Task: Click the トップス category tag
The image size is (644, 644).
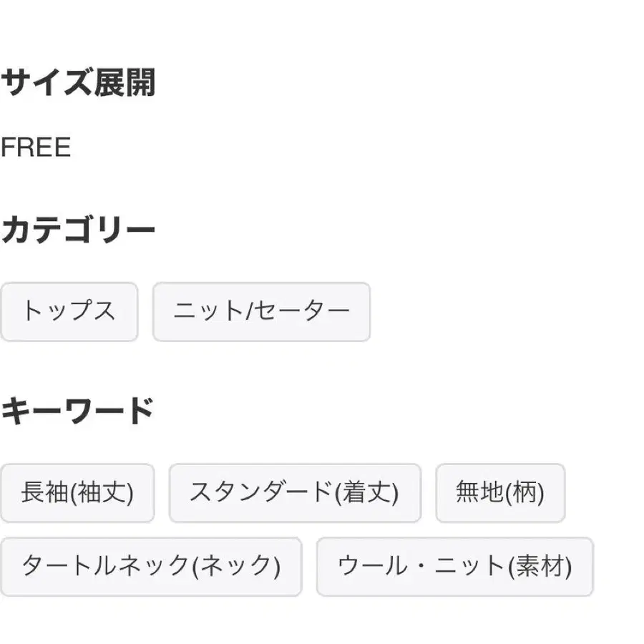Action: [x=69, y=312]
